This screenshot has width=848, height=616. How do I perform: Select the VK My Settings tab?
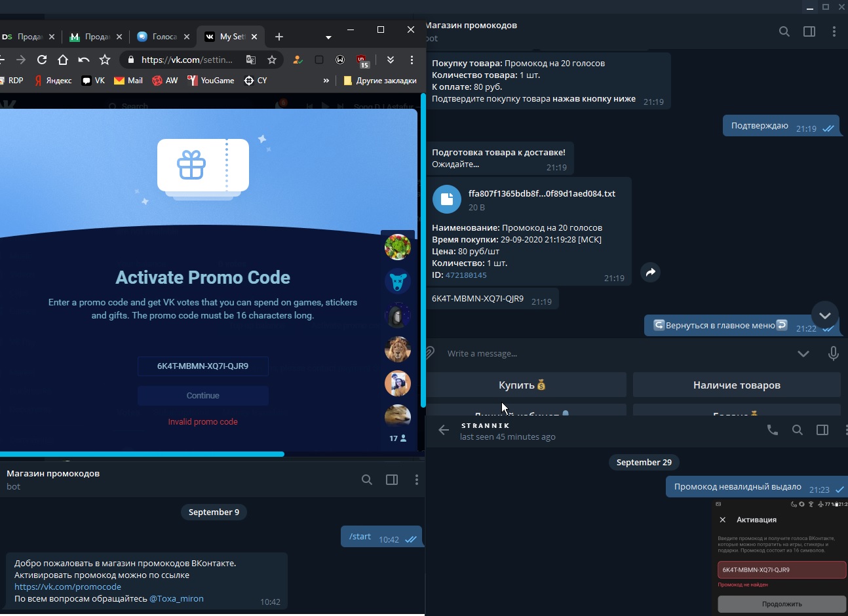[231, 37]
